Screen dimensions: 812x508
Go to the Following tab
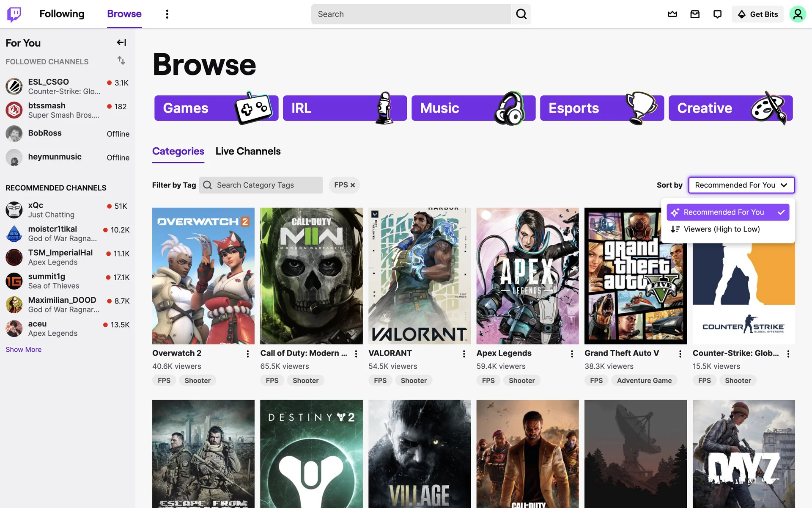point(62,14)
